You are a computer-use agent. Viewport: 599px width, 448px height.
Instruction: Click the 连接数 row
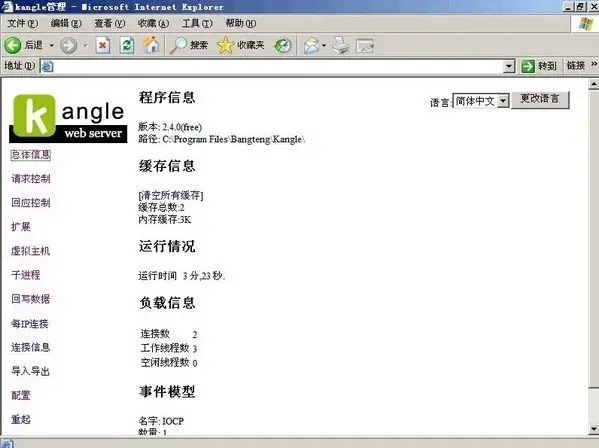[x=169, y=334]
